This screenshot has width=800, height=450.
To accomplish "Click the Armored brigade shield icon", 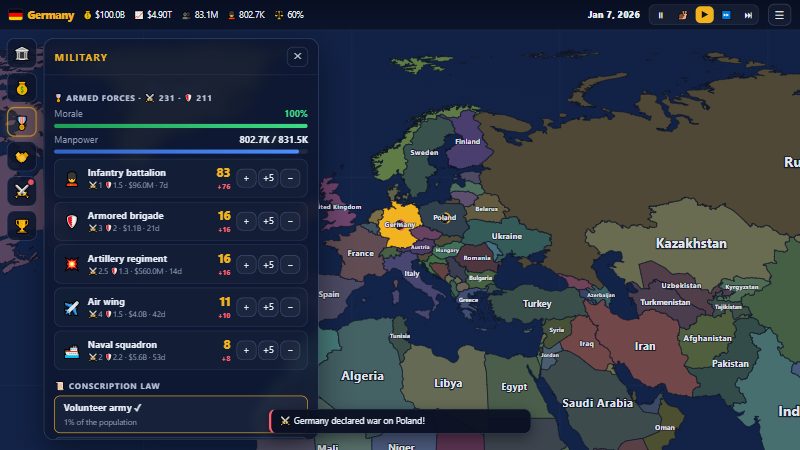I will 72,221.
